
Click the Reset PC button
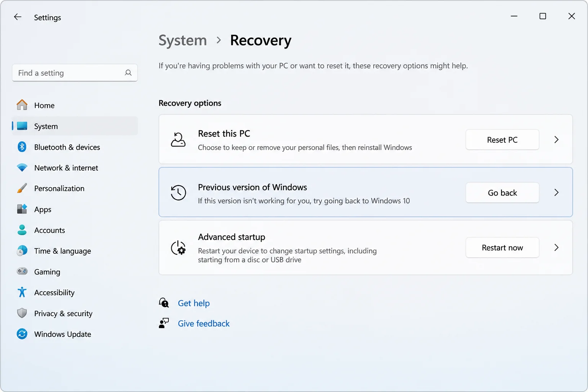click(502, 140)
